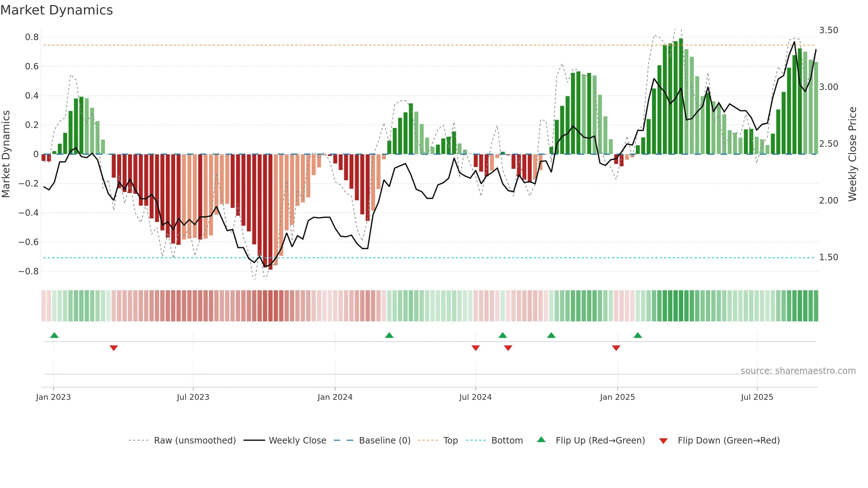
Task: Click the 3.50 price axis tick
Action: pyautogui.click(x=829, y=30)
